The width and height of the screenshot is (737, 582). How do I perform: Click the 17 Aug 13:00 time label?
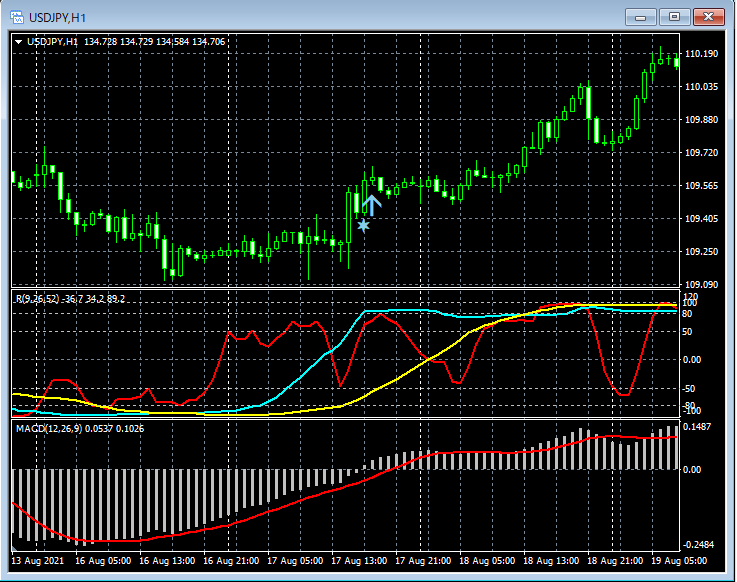coord(359,561)
